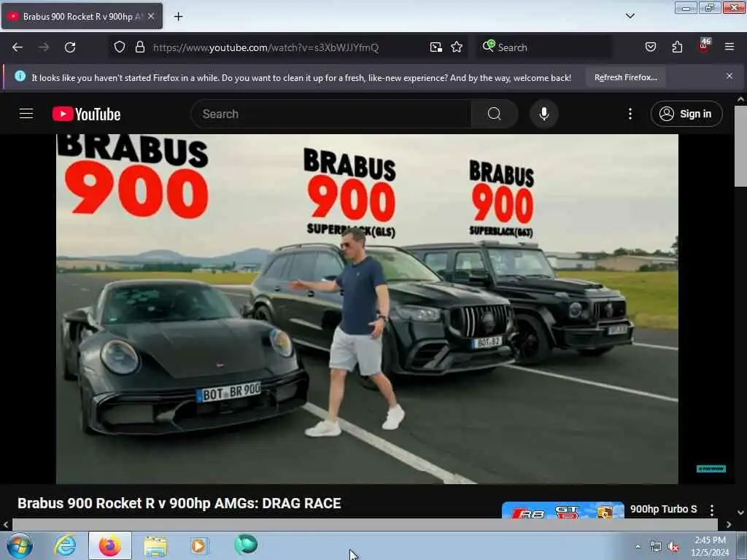Open picture-in-picture icon in address bar
The image size is (747, 560).
pos(436,47)
